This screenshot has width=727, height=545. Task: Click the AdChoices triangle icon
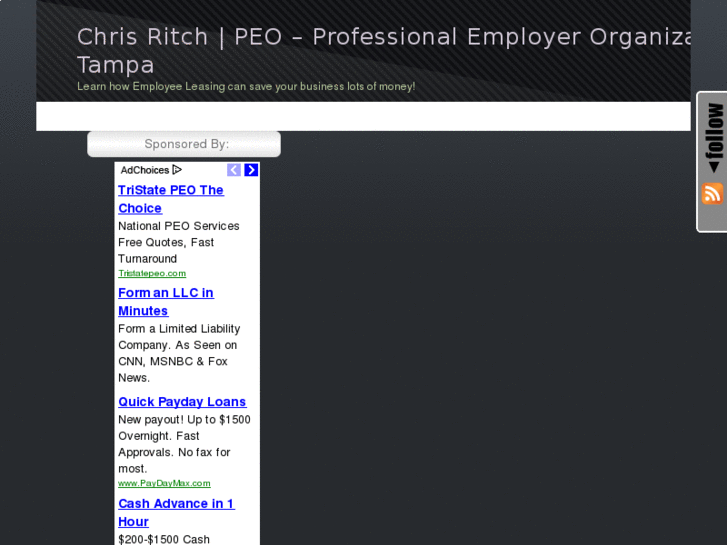tap(177, 170)
